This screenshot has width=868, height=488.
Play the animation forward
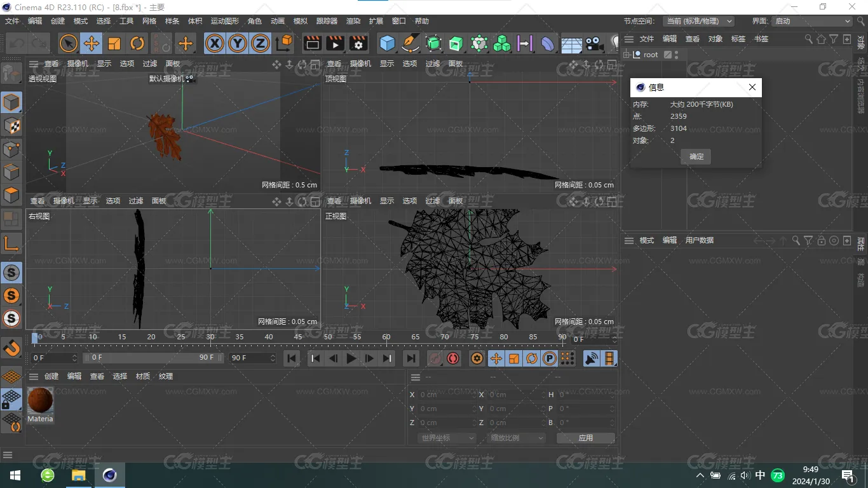351,358
